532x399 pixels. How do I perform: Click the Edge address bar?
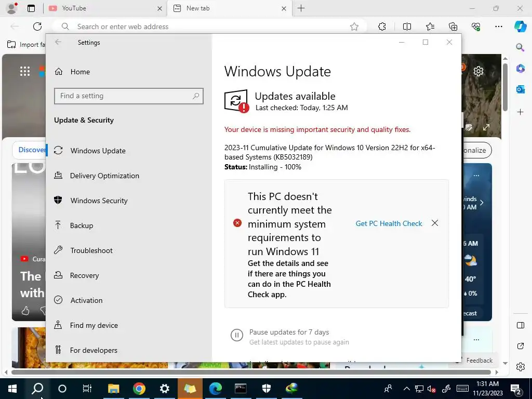210,26
